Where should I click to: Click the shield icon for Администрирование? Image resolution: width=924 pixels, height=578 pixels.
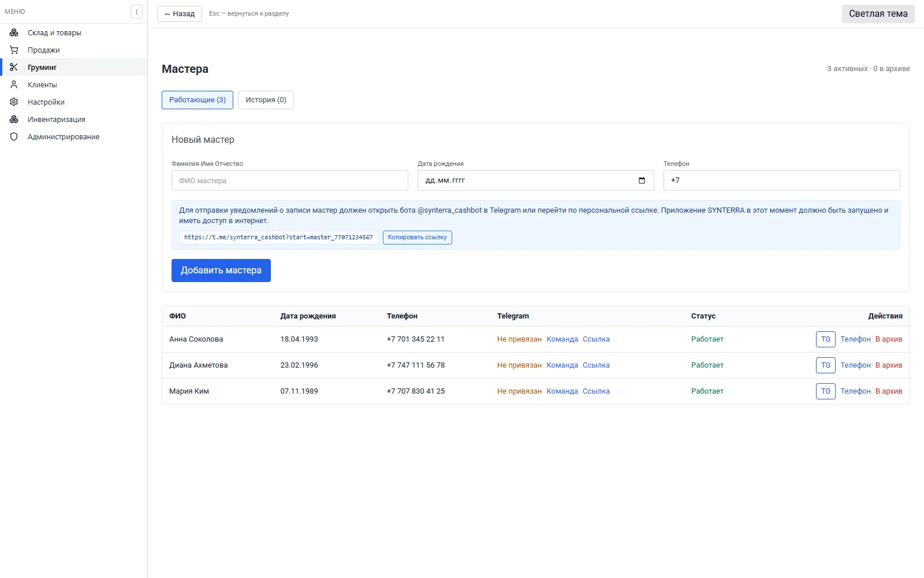(x=14, y=136)
